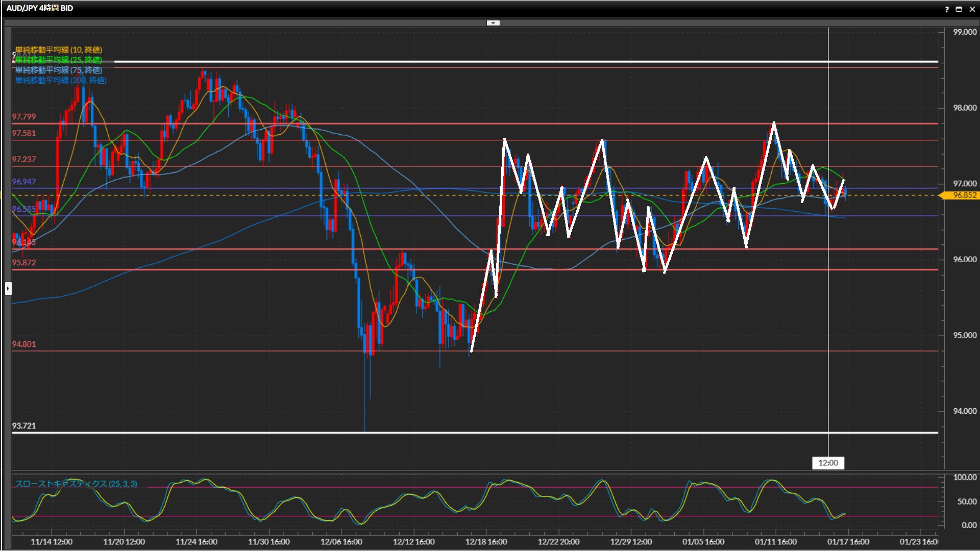Open the help question mark icon
The image size is (980, 551).
[947, 9]
